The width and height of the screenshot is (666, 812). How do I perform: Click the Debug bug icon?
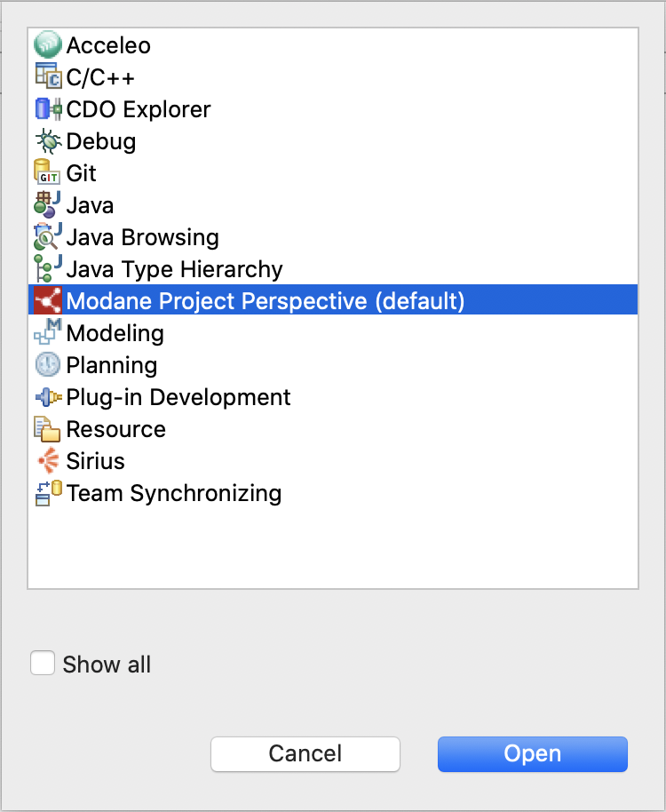pos(48,141)
